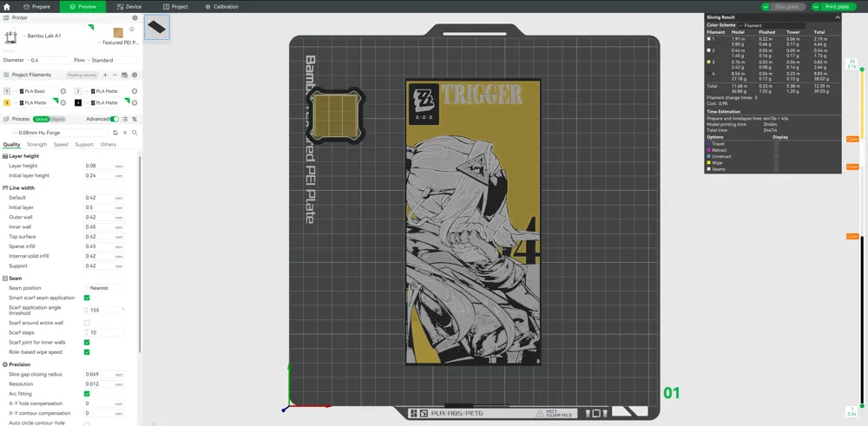This screenshot has width=868, height=426.
Task: Open the Speed settings tab
Action: (x=61, y=144)
